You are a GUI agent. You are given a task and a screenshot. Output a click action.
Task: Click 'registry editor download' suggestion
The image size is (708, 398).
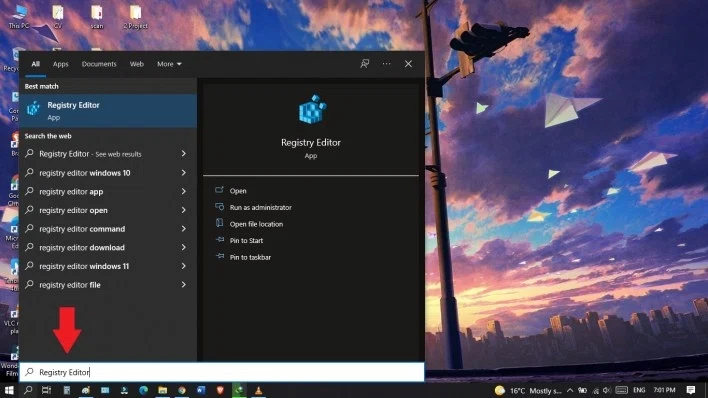pyautogui.click(x=82, y=247)
